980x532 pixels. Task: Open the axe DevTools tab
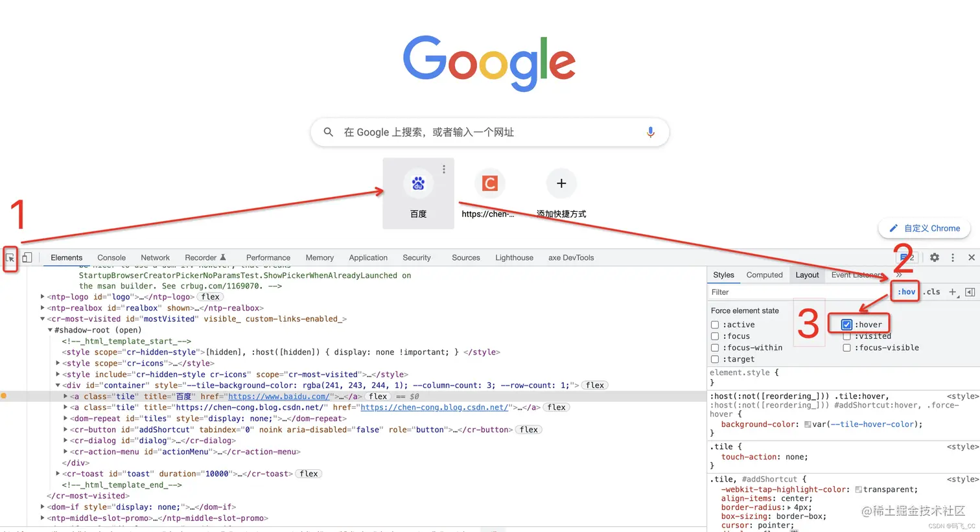tap(571, 257)
